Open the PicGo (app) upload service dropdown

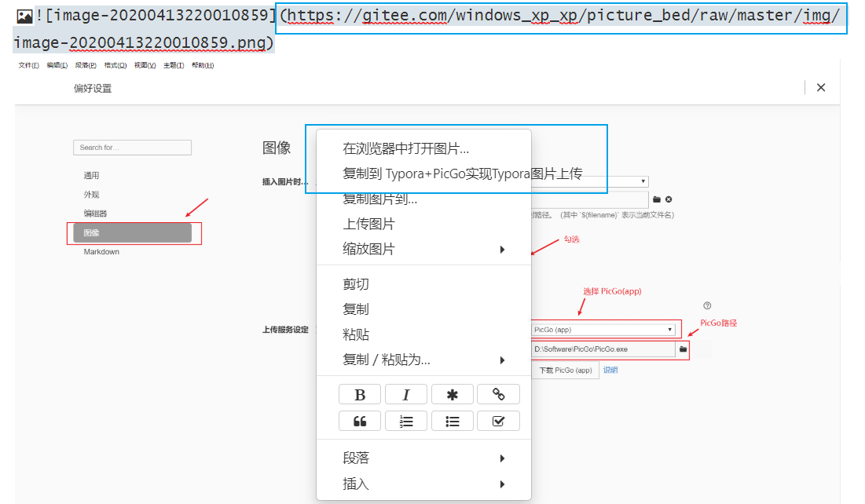(603, 330)
